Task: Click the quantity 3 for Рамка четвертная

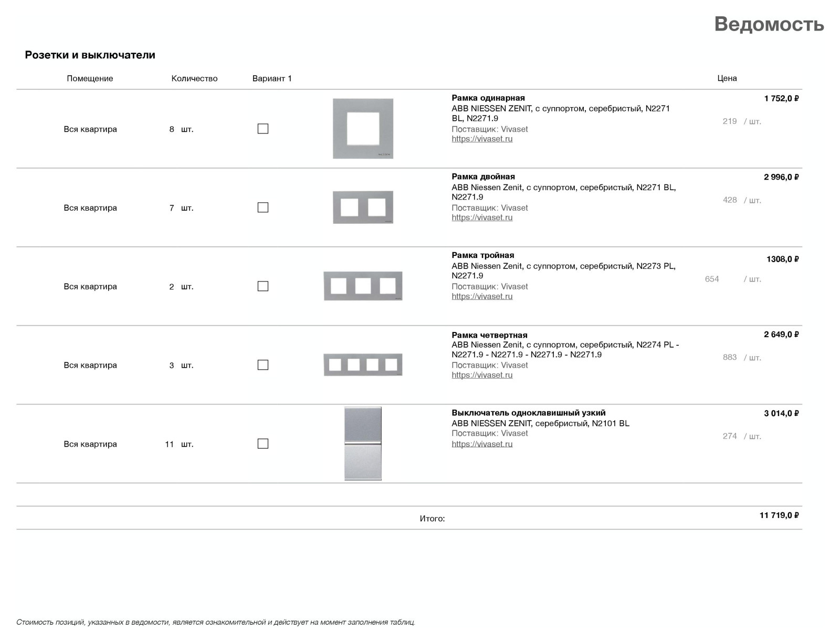Action: point(172,366)
